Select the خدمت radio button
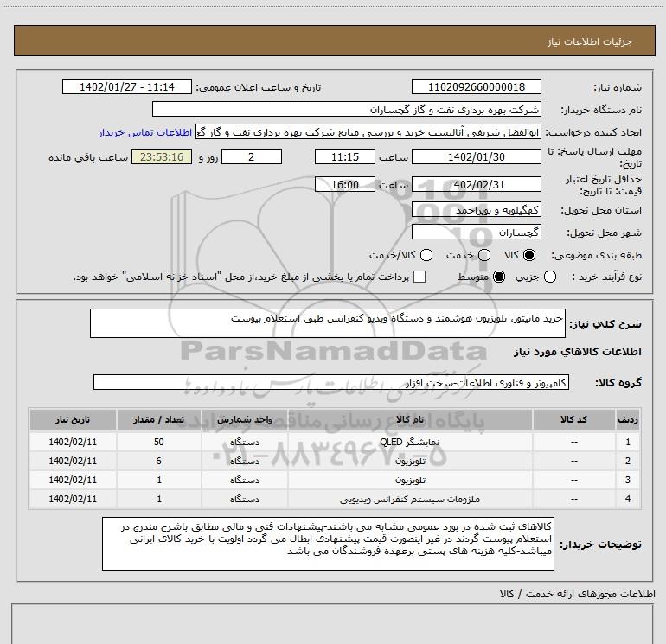Image resolution: width=666 pixels, height=644 pixels. point(484,255)
